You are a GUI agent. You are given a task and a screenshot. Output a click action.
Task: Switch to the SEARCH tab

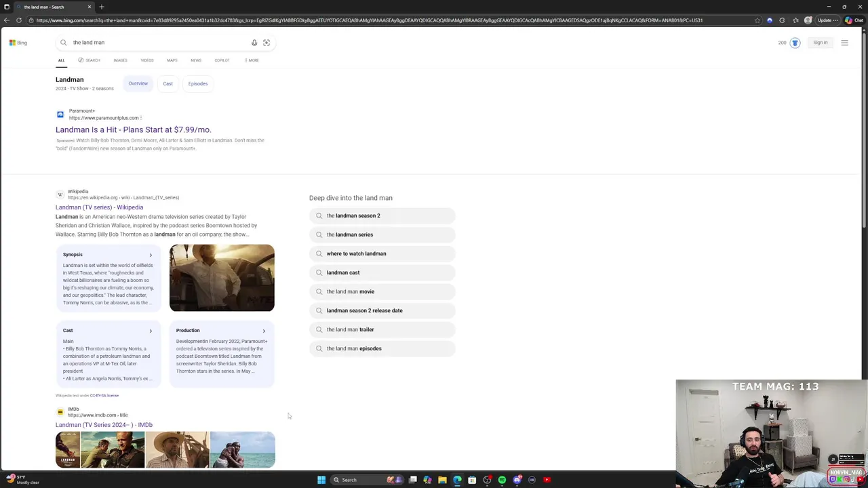(x=89, y=60)
